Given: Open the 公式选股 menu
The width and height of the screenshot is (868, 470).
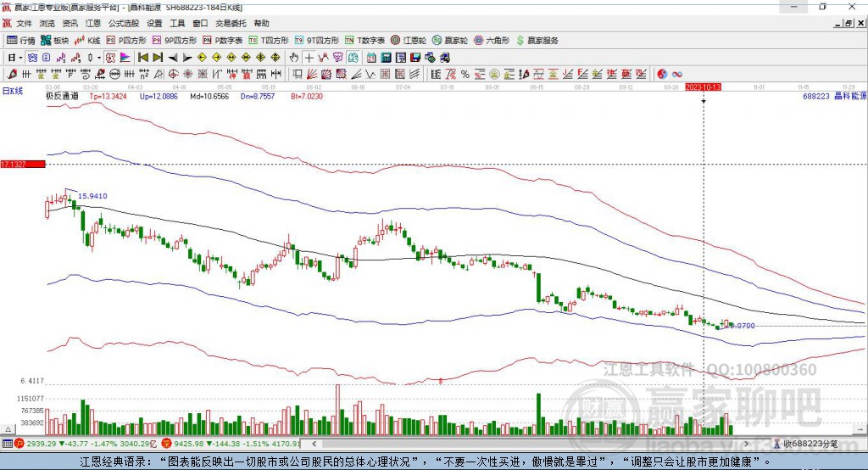Looking at the screenshot, I should pyautogui.click(x=124, y=23).
